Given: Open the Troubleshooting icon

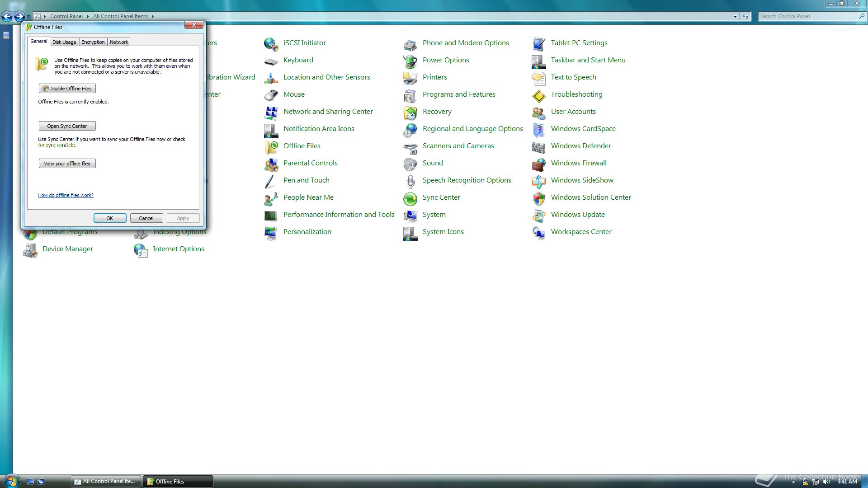Looking at the screenshot, I should point(538,95).
